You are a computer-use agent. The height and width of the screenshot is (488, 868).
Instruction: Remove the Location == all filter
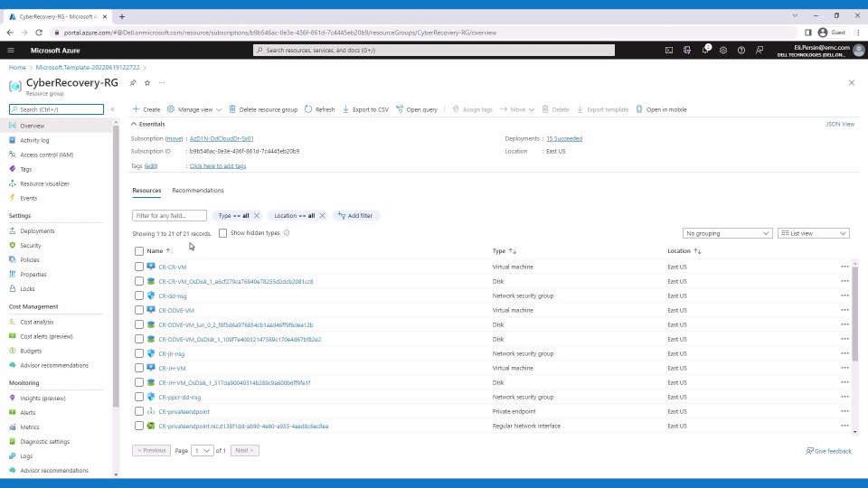(x=322, y=216)
